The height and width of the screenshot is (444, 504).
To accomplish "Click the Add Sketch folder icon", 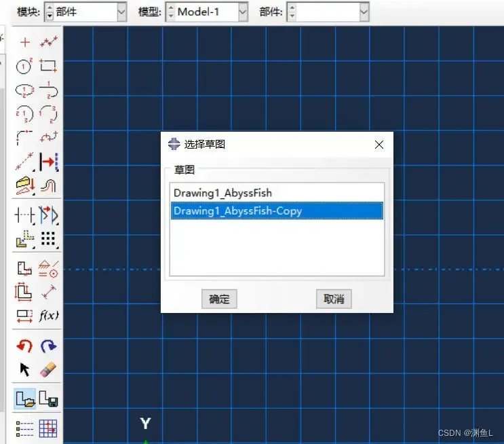I will coord(24,399).
